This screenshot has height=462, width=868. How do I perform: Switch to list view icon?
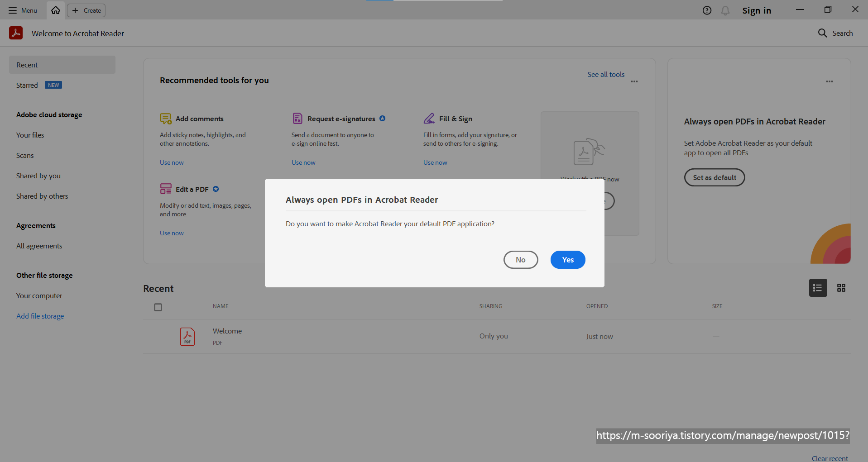(818, 288)
